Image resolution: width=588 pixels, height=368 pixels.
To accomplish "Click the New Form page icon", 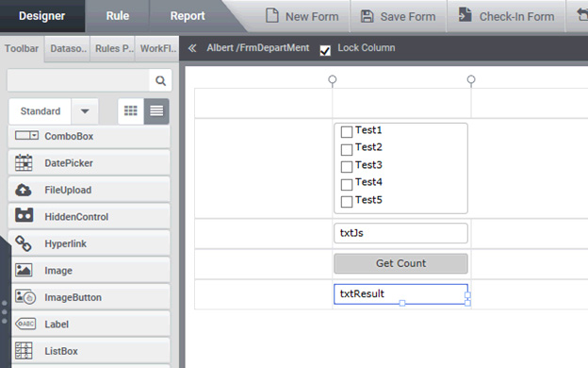I will pos(272,16).
